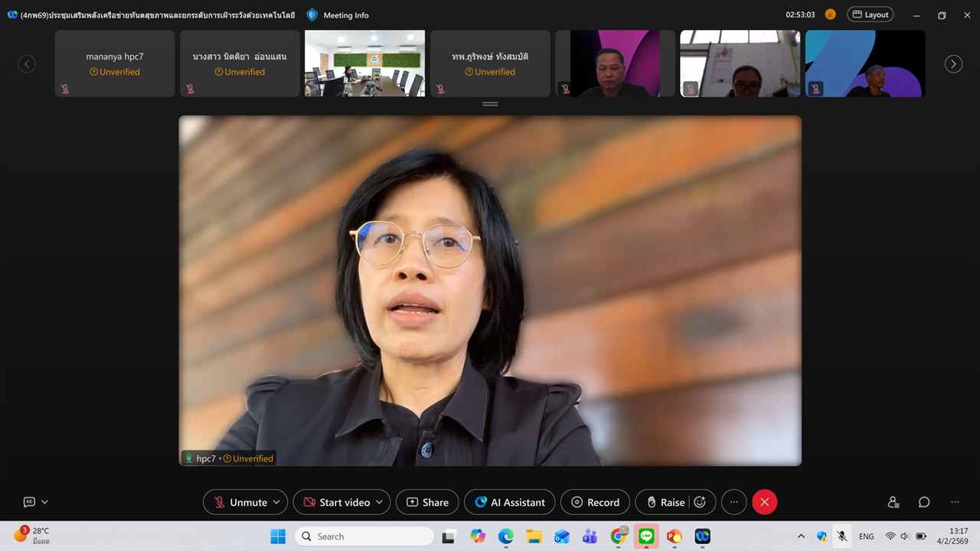This screenshot has width=980, height=551.
Task: Open panel options ellipsis at bottom right
Action: click(x=955, y=502)
